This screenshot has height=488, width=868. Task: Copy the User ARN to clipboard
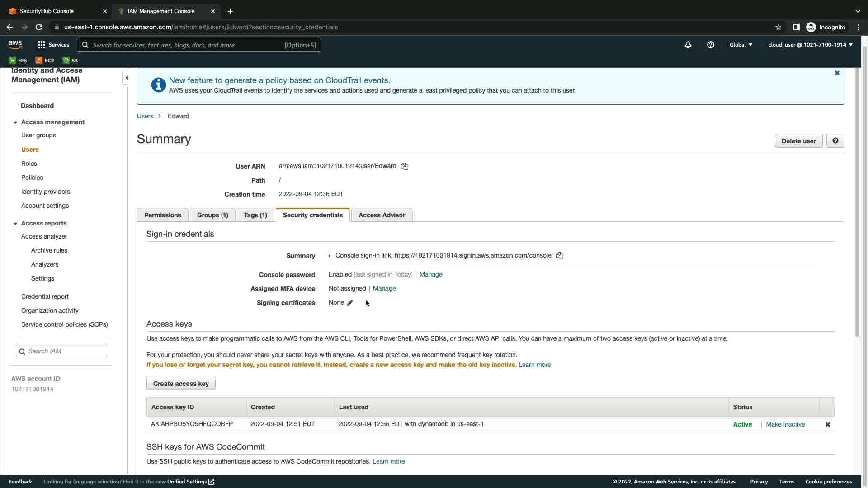coord(405,166)
